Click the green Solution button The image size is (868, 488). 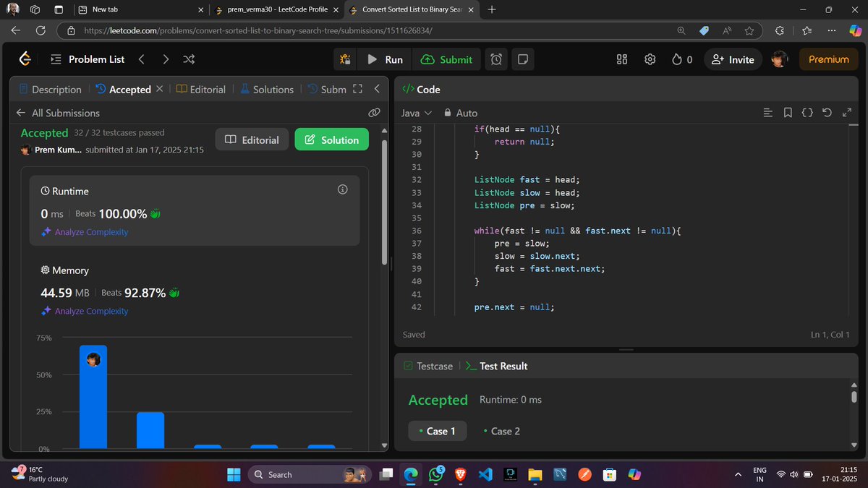click(331, 140)
